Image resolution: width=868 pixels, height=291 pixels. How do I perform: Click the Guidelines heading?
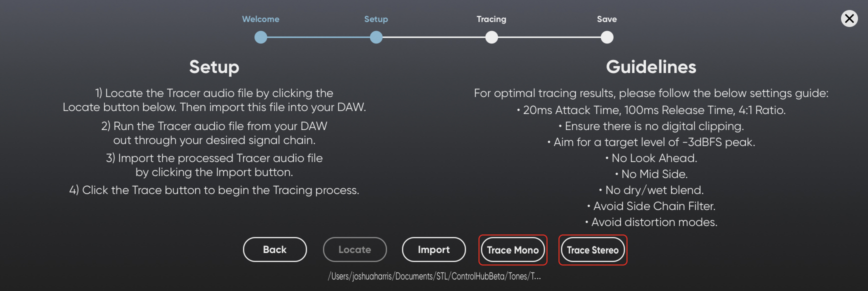[651, 67]
